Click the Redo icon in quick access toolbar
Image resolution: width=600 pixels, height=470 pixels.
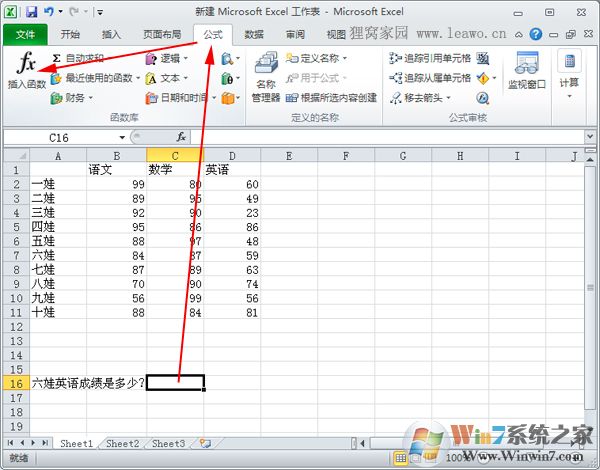pos(73,12)
